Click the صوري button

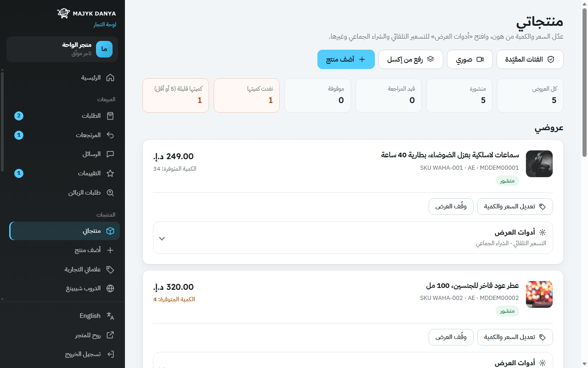point(470,59)
